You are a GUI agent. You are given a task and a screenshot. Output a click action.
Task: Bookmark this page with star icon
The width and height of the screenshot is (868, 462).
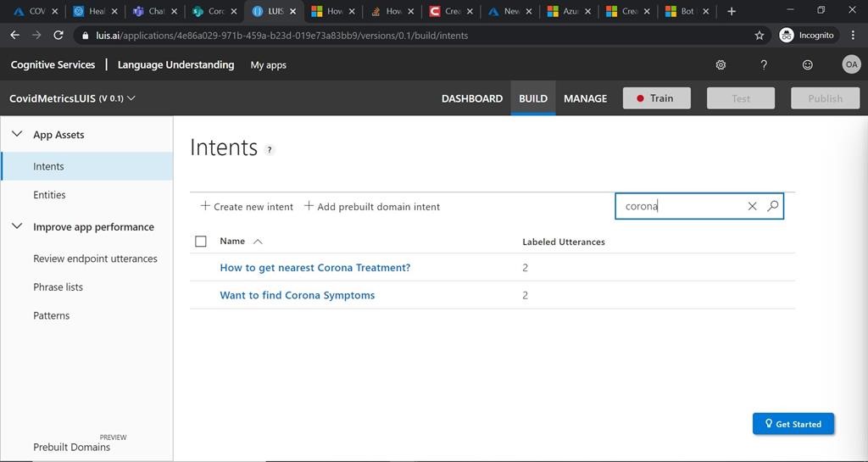(759, 36)
